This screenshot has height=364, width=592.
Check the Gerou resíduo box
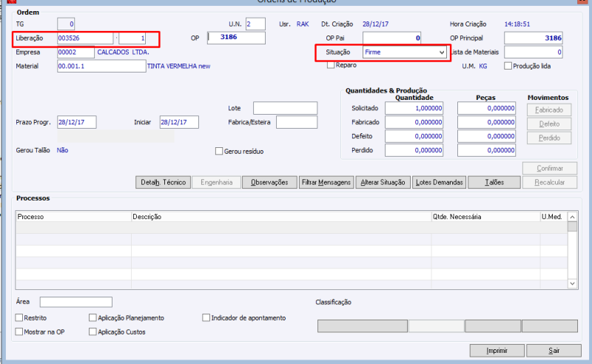point(219,151)
